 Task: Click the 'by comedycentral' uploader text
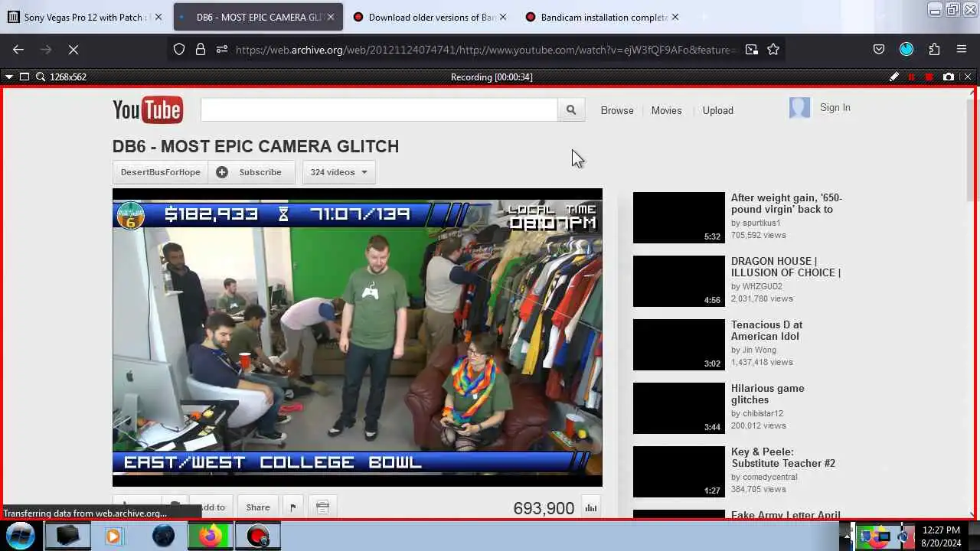(x=764, y=477)
